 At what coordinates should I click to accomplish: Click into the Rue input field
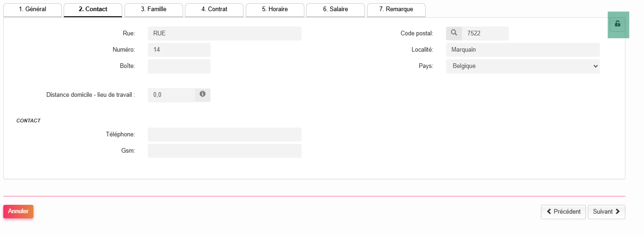coord(224,34)
